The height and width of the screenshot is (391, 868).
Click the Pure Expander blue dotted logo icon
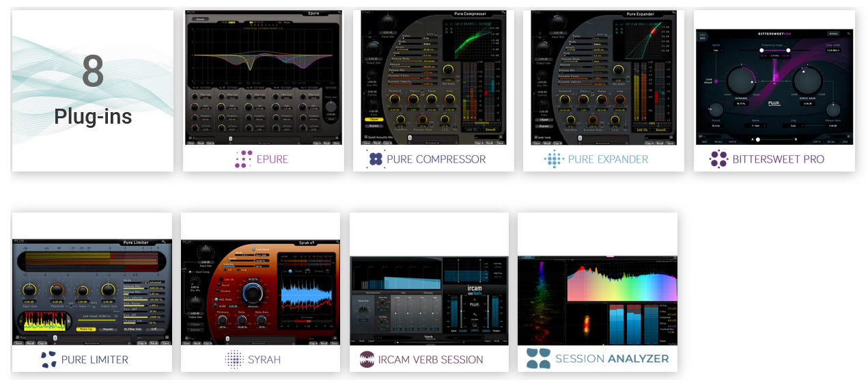[x=554, y=159]
